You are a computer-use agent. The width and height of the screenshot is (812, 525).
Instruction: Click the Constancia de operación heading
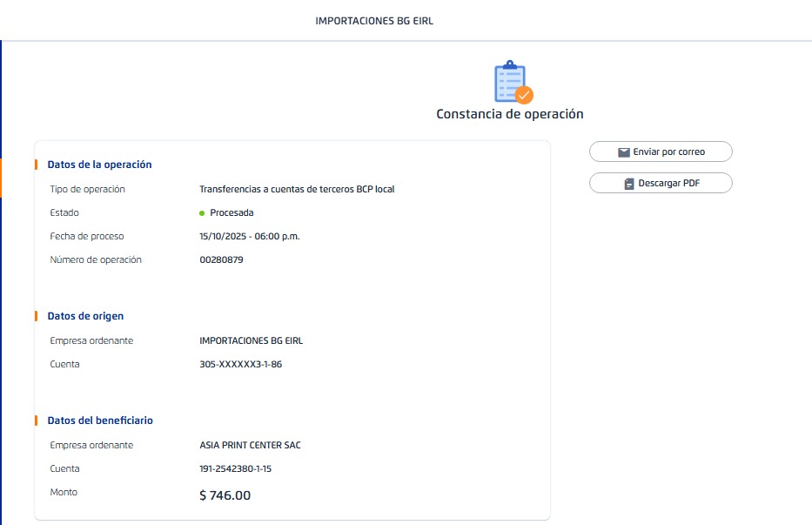point(509,114)
